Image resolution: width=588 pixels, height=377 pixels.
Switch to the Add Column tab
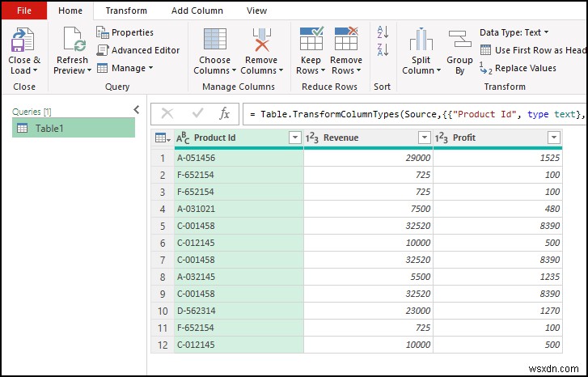coord(197,11)
